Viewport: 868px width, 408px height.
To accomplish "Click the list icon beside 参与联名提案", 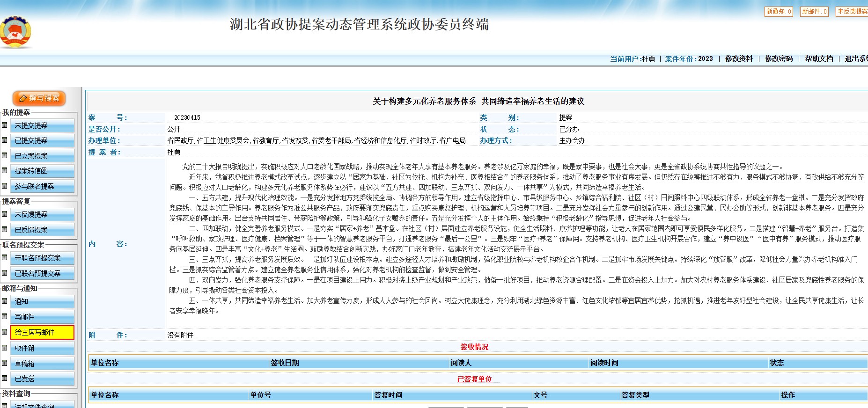I will [5, 186].
